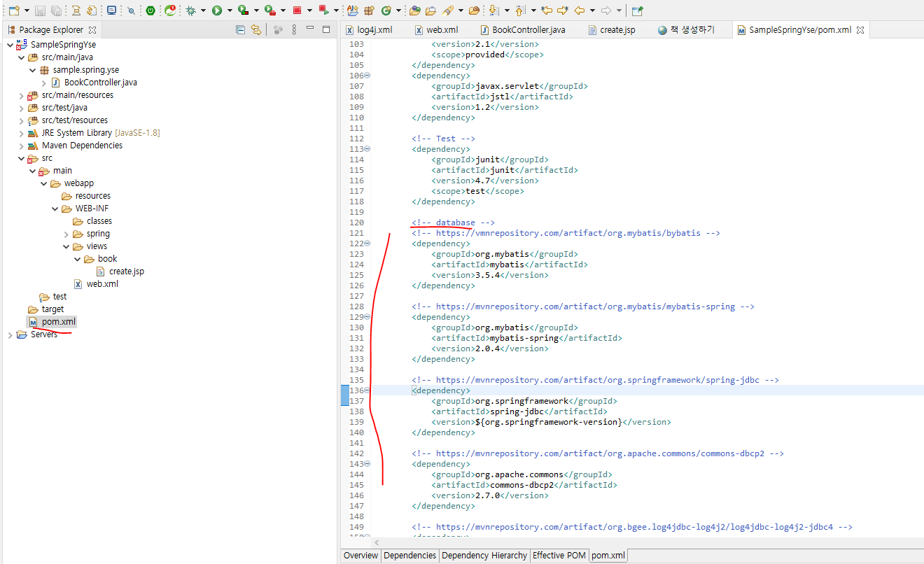The width and height of the screenshot is (924, 564).
Task: Click the editor horizontal scrollbar left arrow
Action: (377, 542)
